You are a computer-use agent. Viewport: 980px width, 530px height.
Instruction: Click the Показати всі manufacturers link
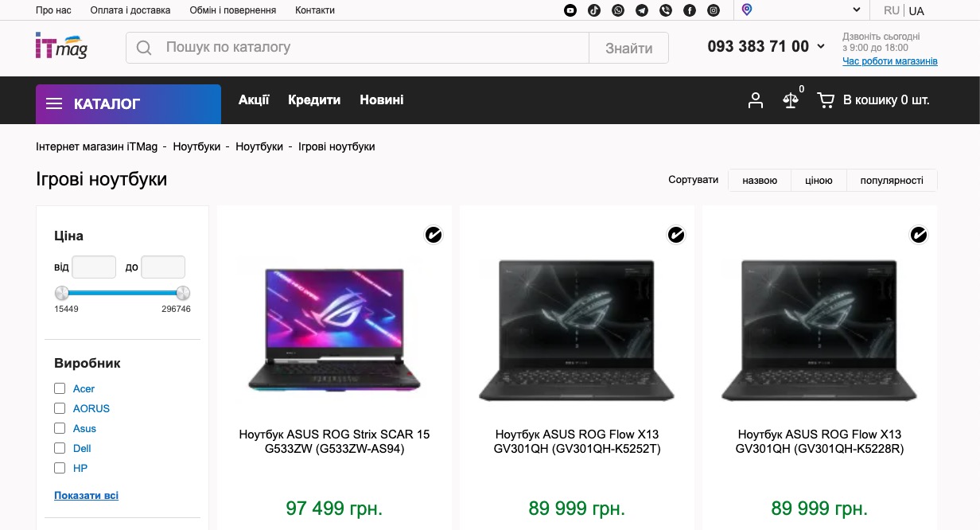coord(86,495)
